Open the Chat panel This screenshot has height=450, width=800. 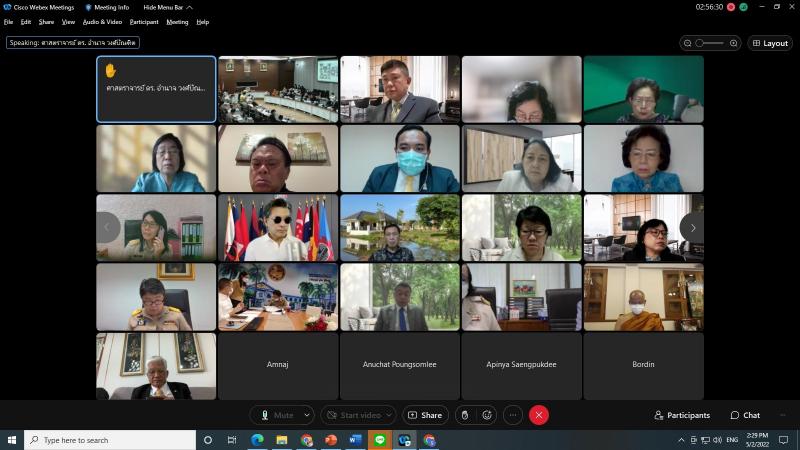pyautogui.click(x=745, y=415)
